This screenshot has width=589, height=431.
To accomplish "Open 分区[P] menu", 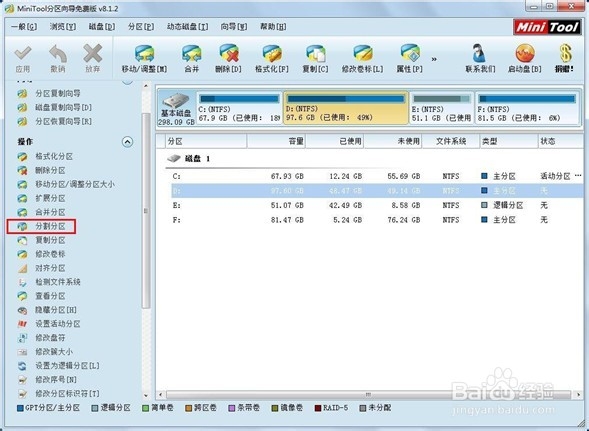I will pos(141,27).
